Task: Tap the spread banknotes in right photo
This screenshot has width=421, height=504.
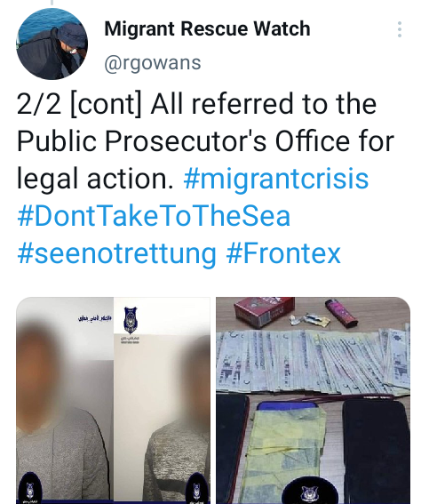Action: point(313,362)
